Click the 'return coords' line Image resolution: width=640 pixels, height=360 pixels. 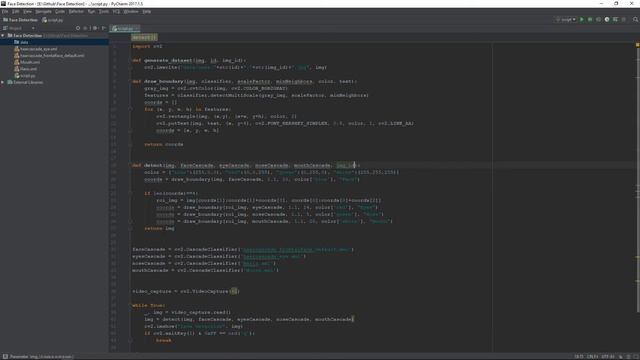coord(164,144)
